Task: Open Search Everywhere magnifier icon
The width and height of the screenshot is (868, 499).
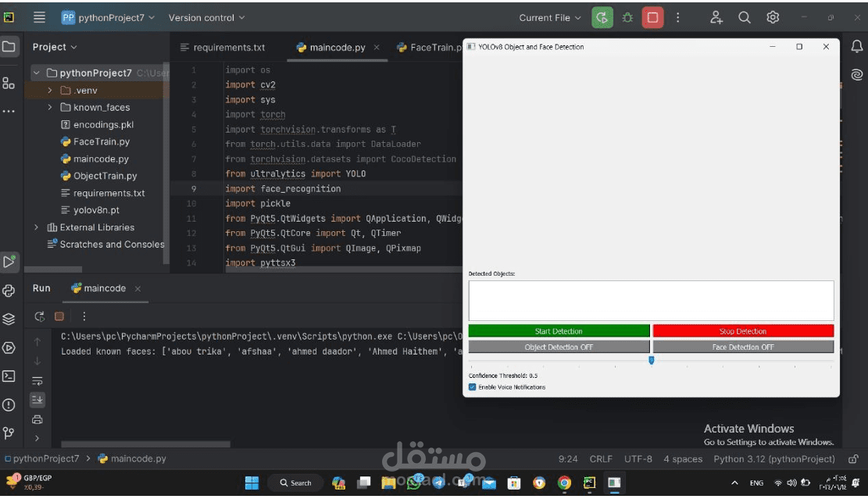Action: pos(745,18)
